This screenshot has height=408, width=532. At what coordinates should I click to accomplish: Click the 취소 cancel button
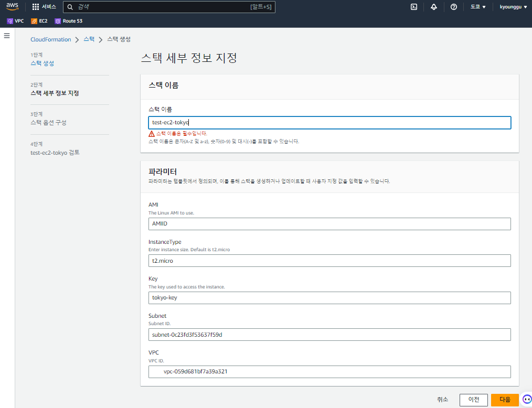tap(442, 400)
